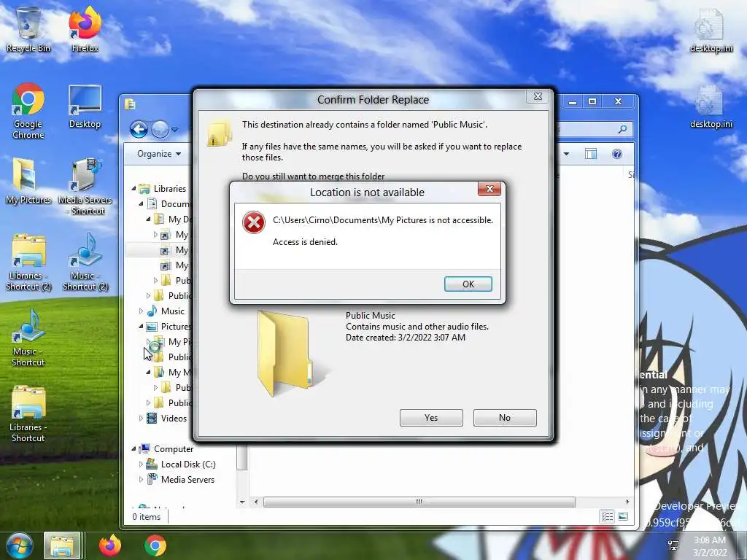
Task: Click the '0 items' status bar text
Action: point(146,517)
